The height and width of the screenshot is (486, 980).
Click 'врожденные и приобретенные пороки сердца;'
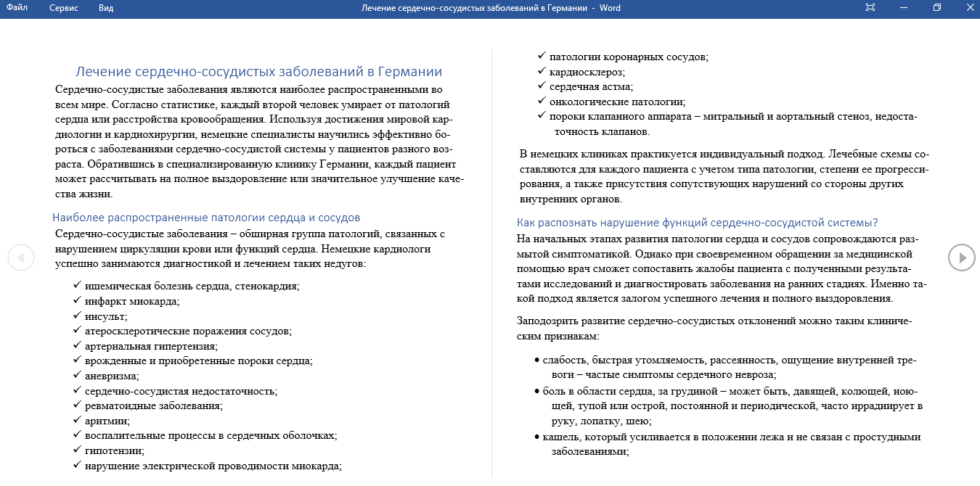click(x=198, y=361)
